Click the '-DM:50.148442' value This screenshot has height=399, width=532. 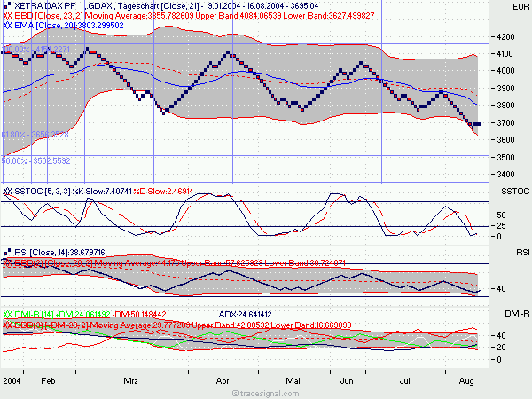139,315
